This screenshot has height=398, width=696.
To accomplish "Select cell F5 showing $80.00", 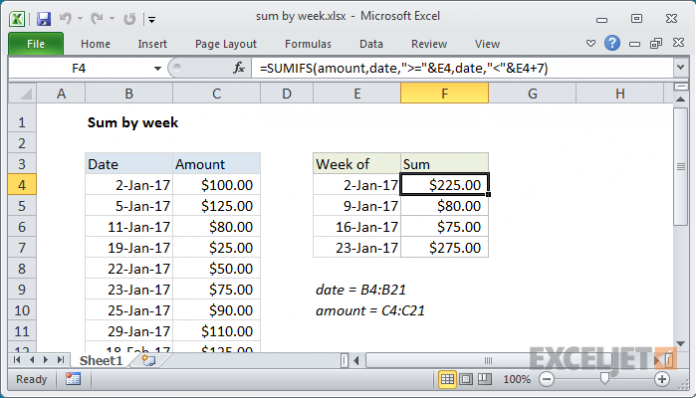I will click(x=444, y=206).
